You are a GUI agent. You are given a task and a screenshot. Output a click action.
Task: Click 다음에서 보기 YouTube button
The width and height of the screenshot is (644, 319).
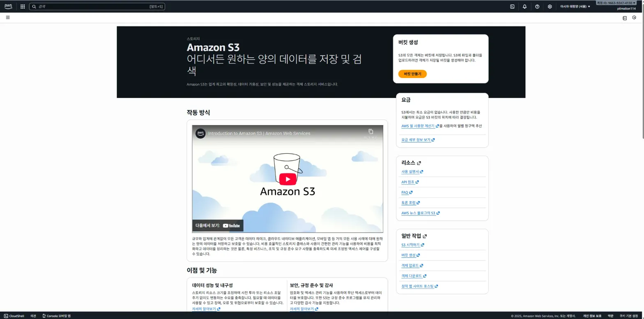tap(218, 225)
